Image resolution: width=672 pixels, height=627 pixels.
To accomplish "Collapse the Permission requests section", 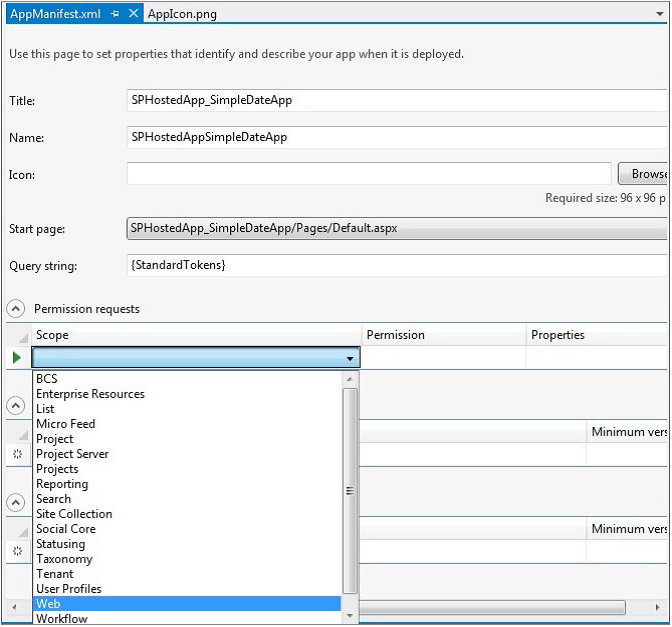I will pyautogui.click(x=15, y=309).
